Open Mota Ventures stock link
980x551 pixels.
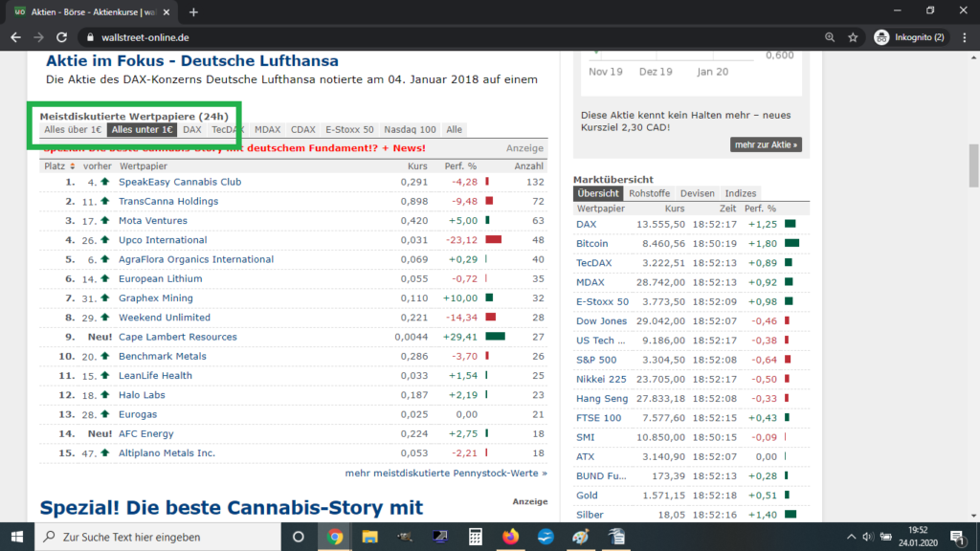coord(153,221)
